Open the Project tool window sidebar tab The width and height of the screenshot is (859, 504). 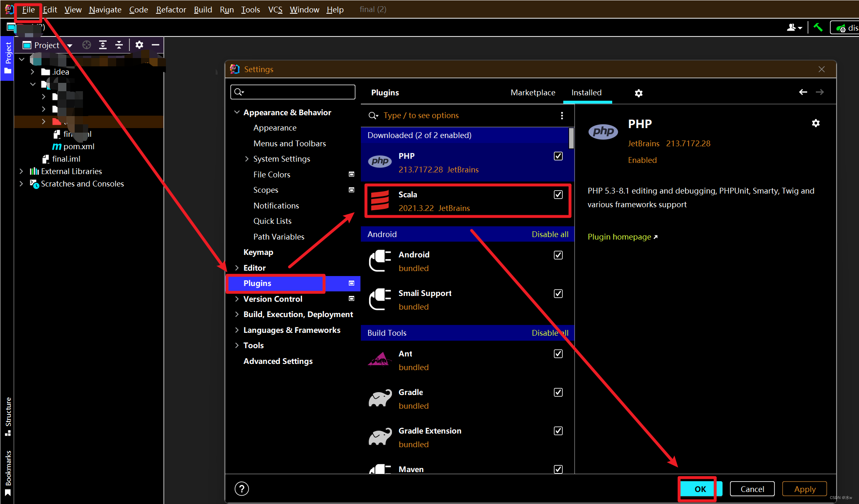pyautogui.click(x=7, y=58)
